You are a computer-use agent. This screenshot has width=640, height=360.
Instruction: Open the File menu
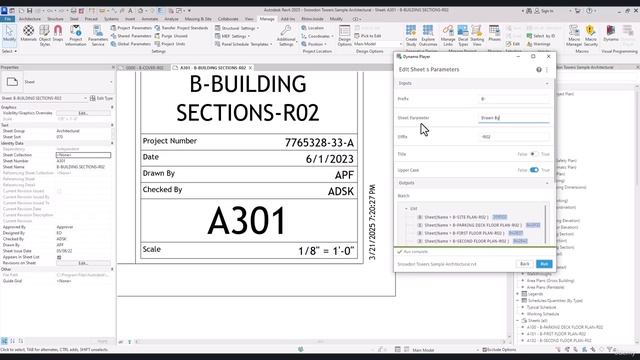coord(8,19)
